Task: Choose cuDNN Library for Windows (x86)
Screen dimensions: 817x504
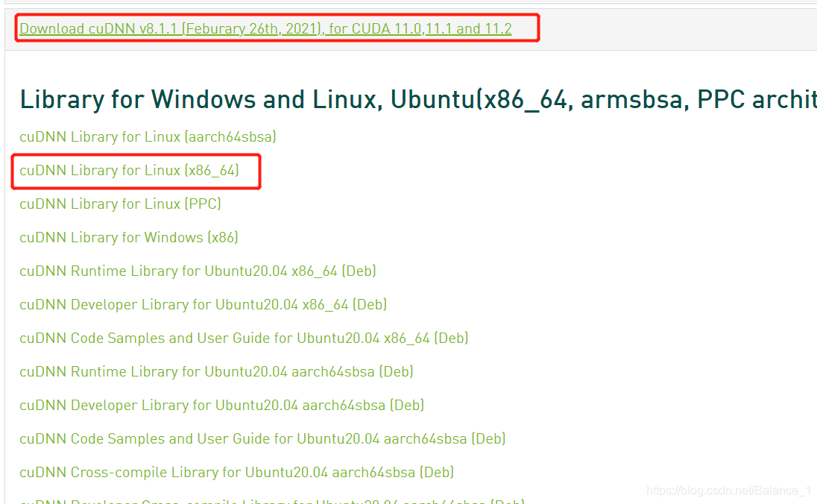Action: coord(129,238)
